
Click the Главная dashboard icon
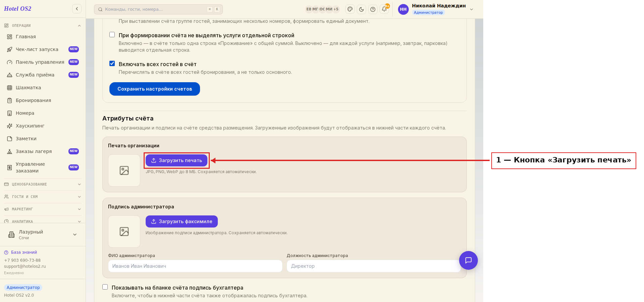[x=10, y=37]
